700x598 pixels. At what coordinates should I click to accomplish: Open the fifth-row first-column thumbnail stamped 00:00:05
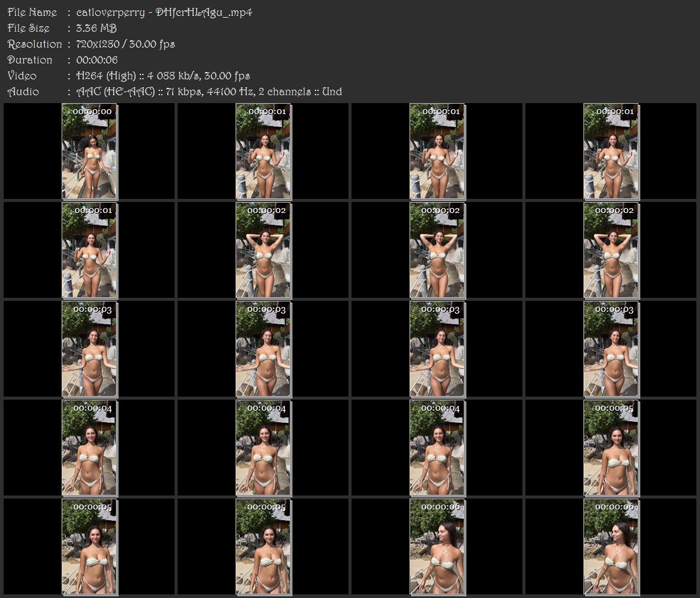point(89,547)
